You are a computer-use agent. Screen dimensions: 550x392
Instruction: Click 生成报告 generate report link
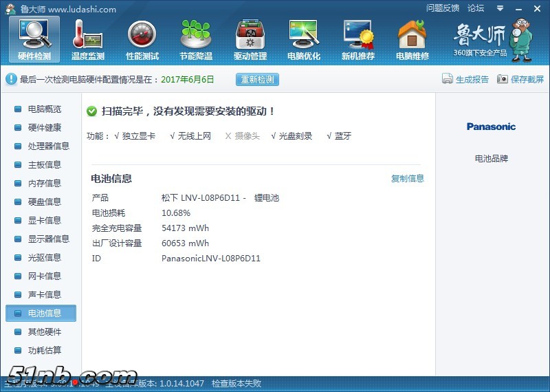(x=465, y=79)
